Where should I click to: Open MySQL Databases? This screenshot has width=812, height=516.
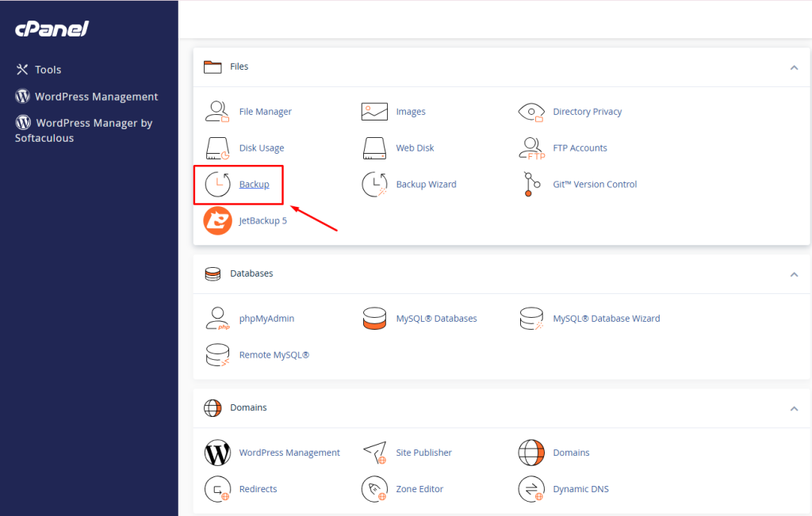coord(436,318)
